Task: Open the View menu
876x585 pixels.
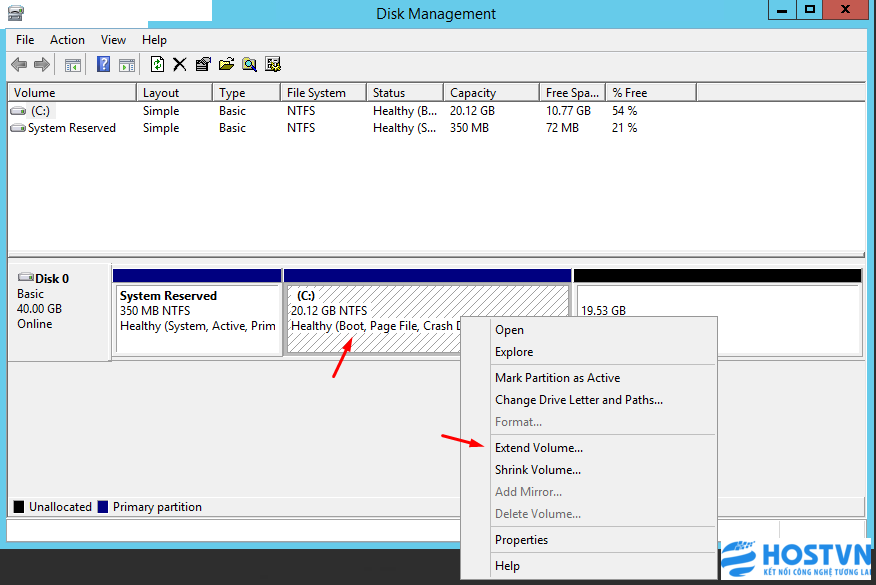Action: coord(113,40)
